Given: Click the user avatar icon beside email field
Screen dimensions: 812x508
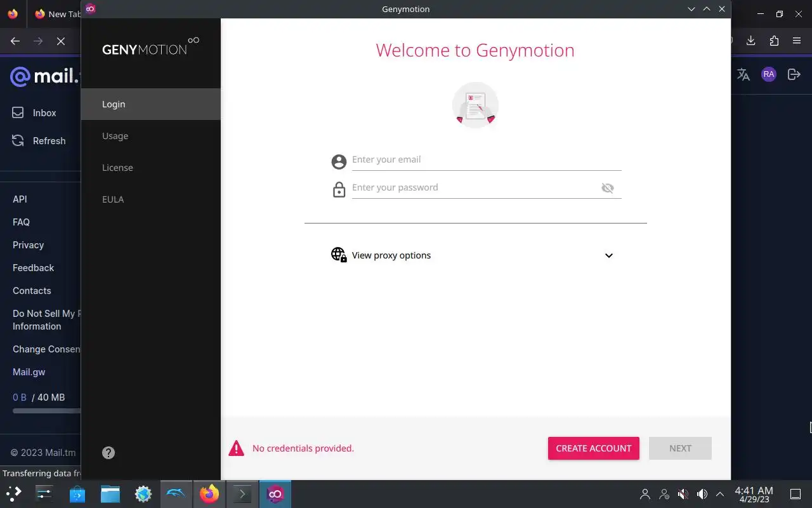Looking at the screenshot, I should coord(339,162).
